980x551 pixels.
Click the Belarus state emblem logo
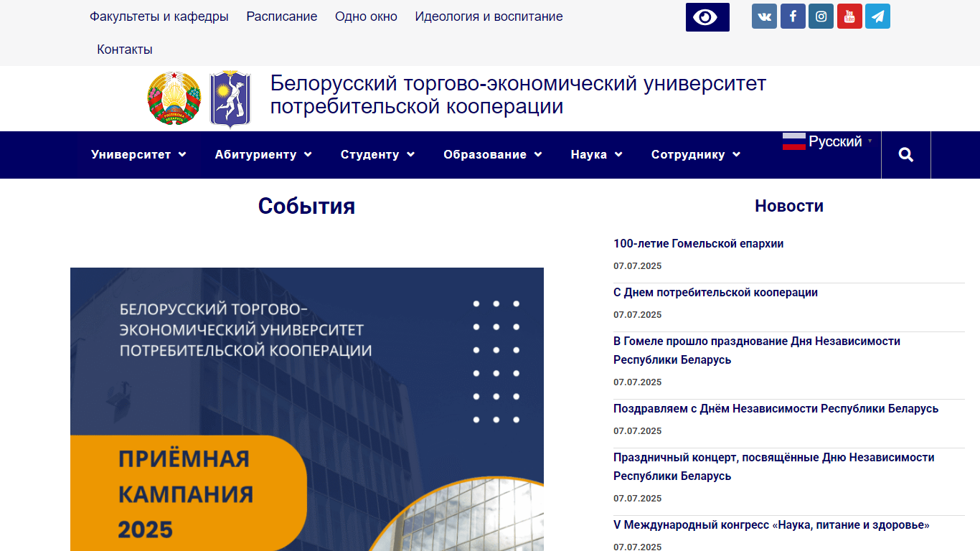click(174, 99)
